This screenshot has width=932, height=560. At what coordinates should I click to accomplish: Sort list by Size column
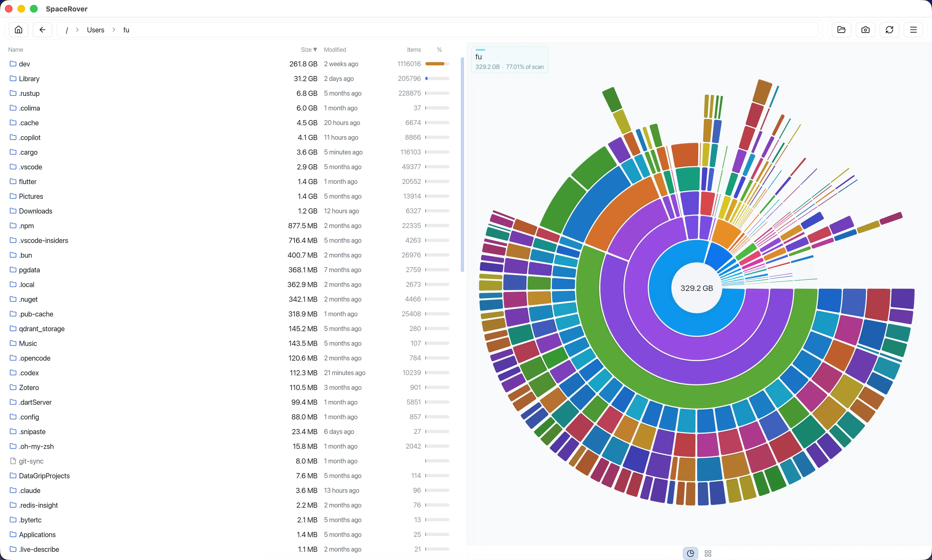pos(309,50)
